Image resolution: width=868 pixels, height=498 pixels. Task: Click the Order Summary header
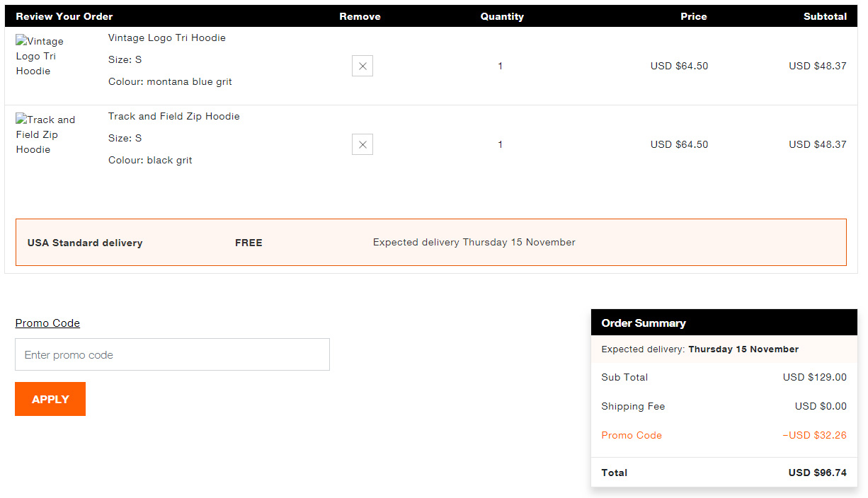tap(644, 323)
